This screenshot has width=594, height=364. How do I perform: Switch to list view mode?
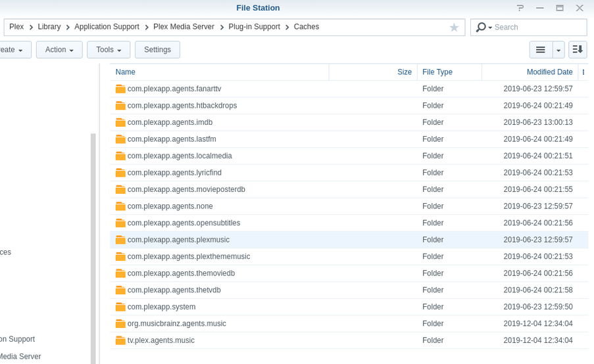541,50
